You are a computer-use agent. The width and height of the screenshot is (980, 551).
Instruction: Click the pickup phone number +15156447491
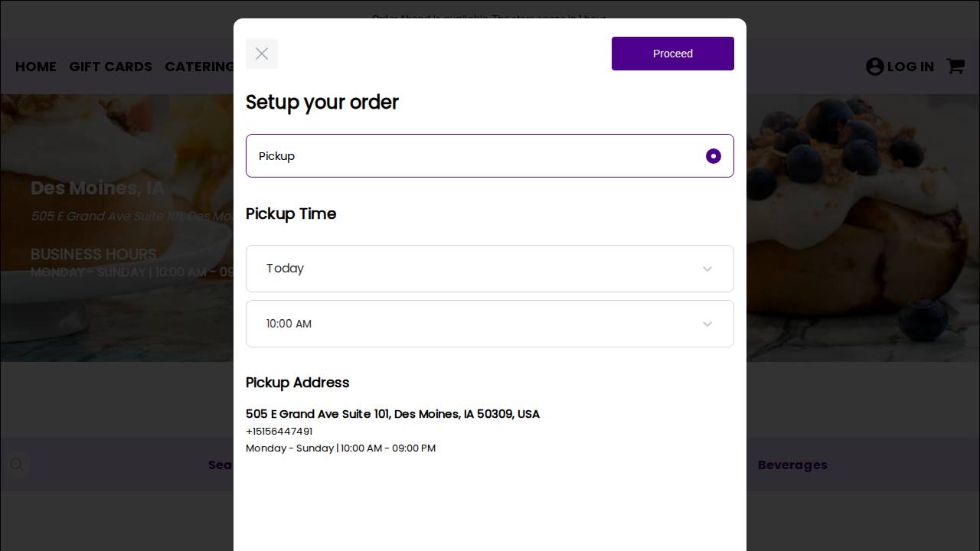(279, 431)
